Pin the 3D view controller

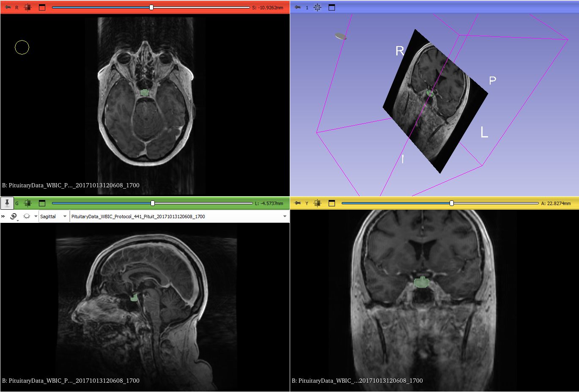297,7
